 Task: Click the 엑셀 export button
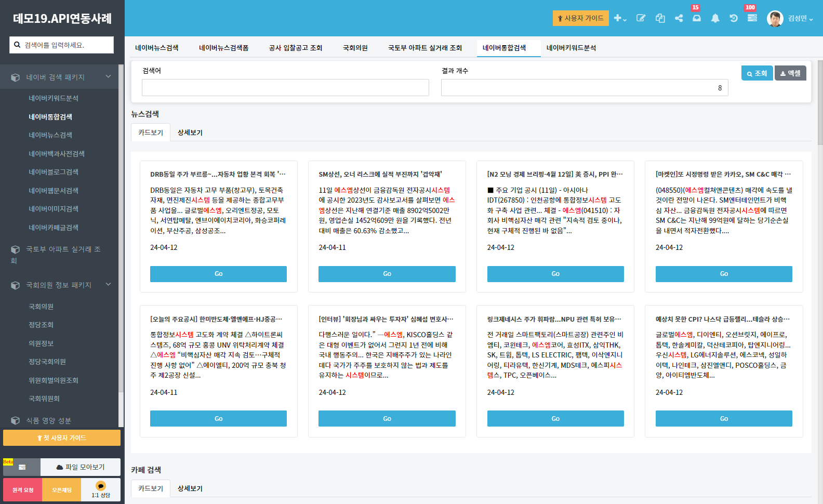(790, 73)
